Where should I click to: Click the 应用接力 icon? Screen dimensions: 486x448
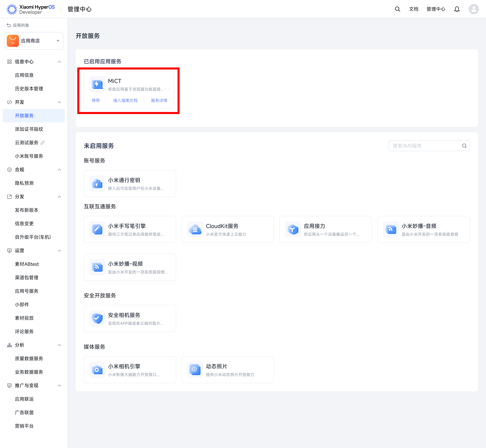click(293, 229)
